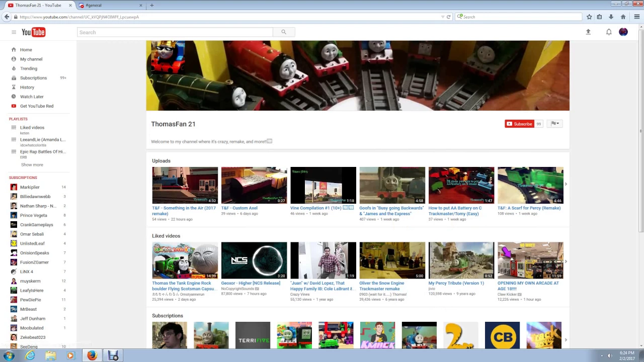Screen dimensions: 644x362
Task: Play T&F Something in the Air thumbnail
Action: [185, 185]
